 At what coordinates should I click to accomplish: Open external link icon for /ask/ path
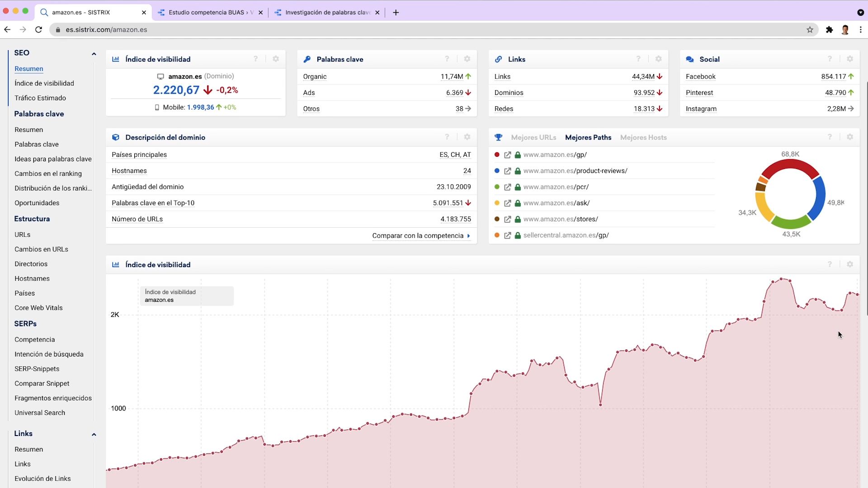click(x=508, y=203)
